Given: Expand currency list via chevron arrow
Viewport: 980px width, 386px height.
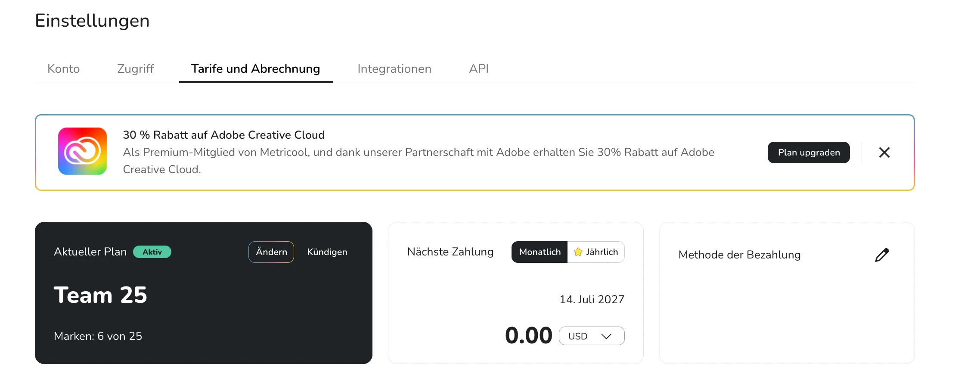Looking at the screenshot, I should coord(606,336).
